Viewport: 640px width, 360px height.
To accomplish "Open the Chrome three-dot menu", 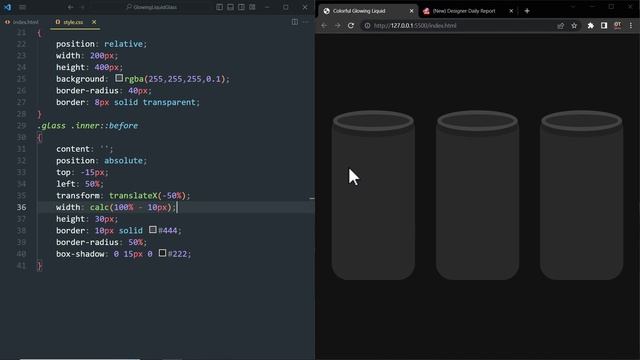I will tap(631, 25).
